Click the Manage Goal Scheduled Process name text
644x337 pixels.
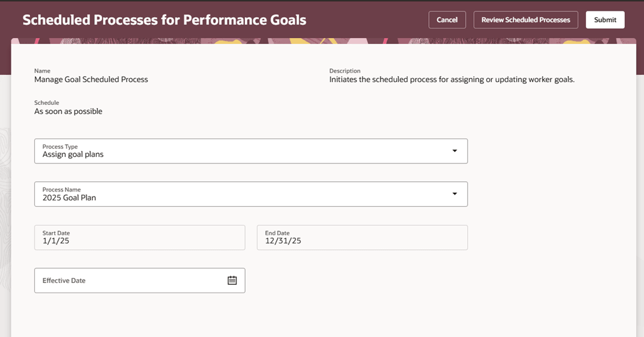[91, 79]
